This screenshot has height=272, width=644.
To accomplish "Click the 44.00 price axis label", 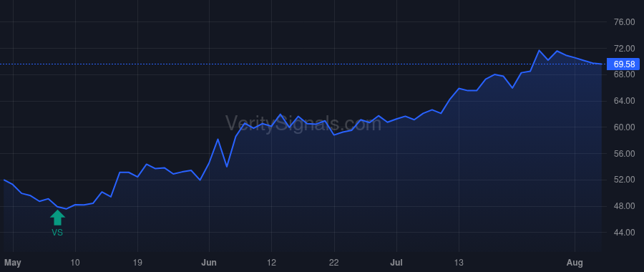I will [x=624, y=233].
